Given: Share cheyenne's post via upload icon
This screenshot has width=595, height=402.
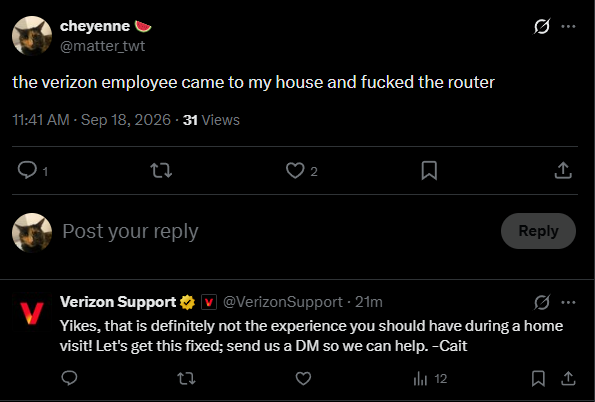Looking at the screenshot, I should (563, 170).
